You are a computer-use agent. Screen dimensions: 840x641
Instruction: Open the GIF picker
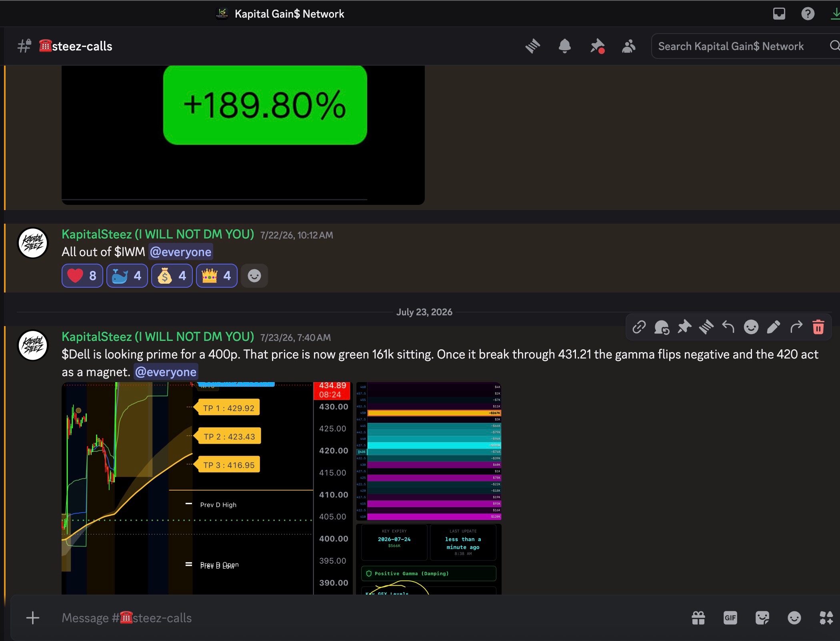coord(730,618)
